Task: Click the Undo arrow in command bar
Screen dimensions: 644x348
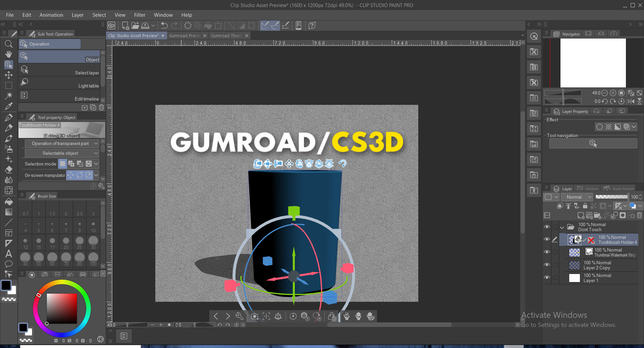Action: (x=164, y=25)
